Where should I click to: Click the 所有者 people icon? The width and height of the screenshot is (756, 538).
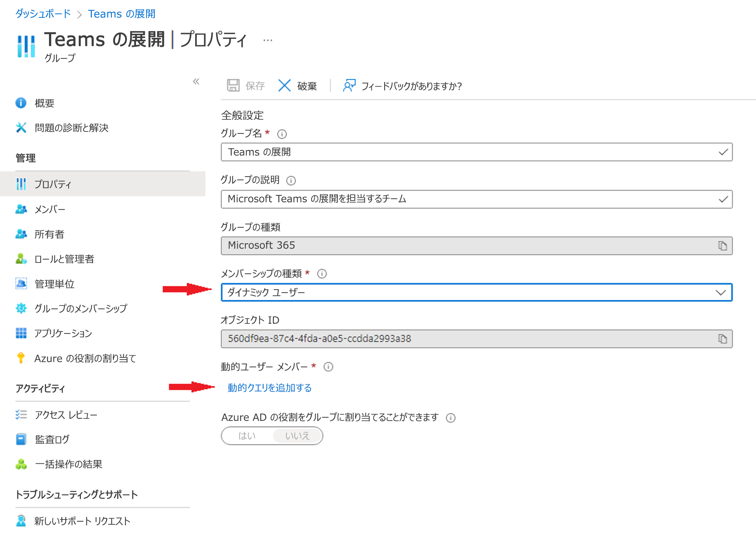(21, 234)
